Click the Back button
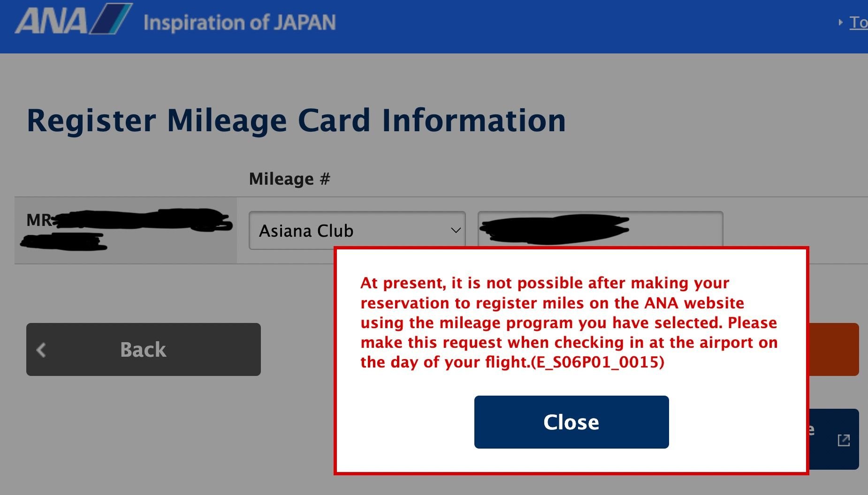The width and height of the screenshot is (868, 495). (143, 349)
